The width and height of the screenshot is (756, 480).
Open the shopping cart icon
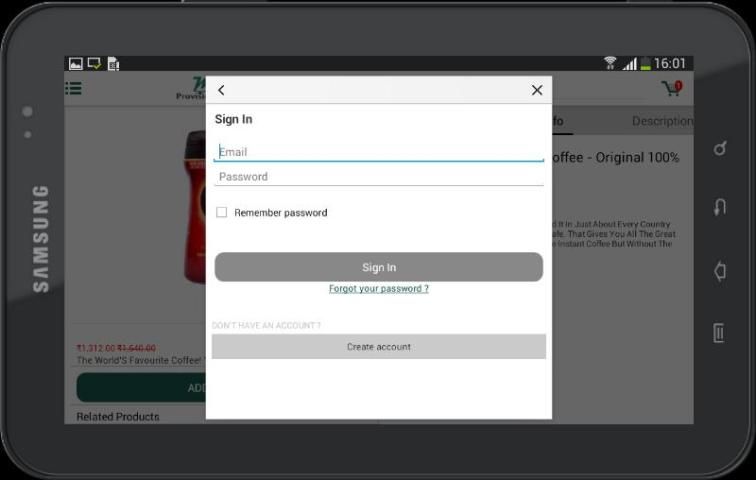(x=672, y=89)
